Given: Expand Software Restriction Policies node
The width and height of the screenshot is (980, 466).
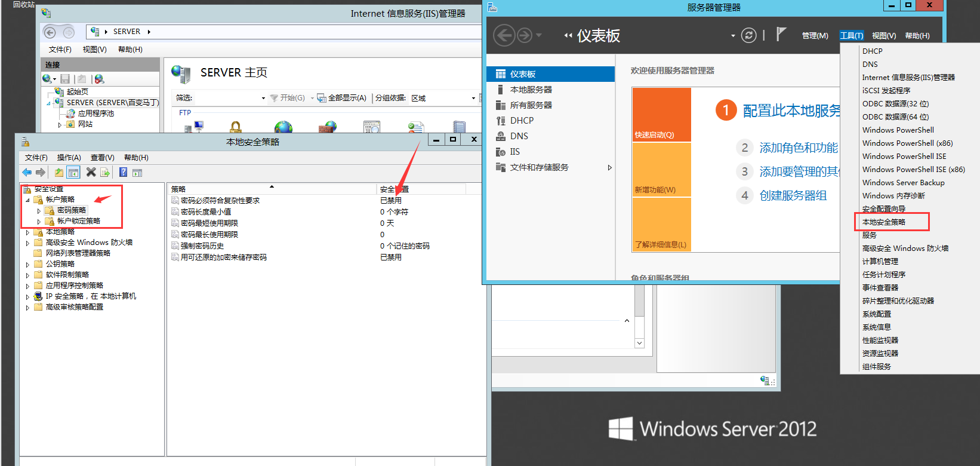Looking at the screenshot, I should pos(27,275).
